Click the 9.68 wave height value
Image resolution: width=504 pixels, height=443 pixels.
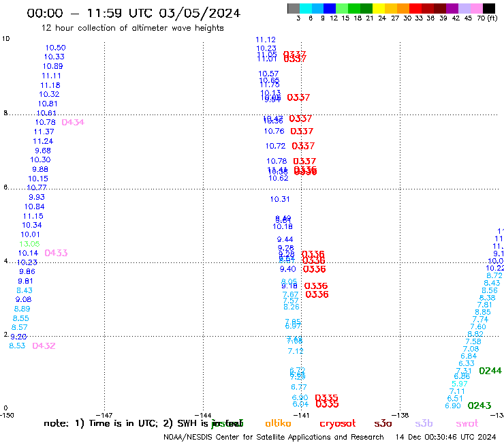point(43,151)
